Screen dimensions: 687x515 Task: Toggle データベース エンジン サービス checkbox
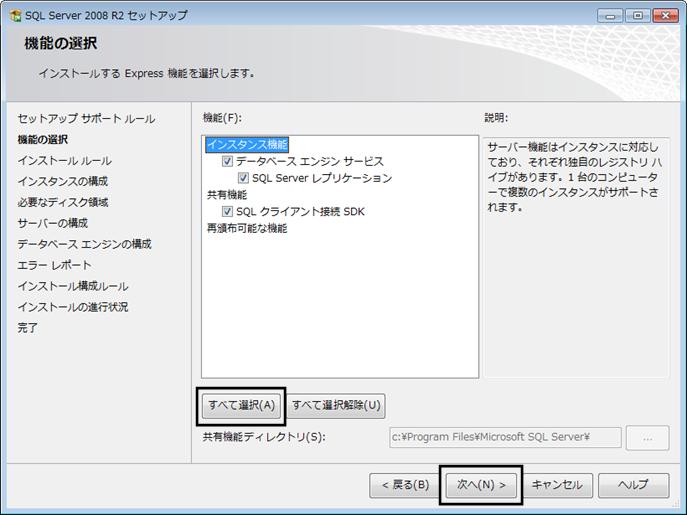227,161
